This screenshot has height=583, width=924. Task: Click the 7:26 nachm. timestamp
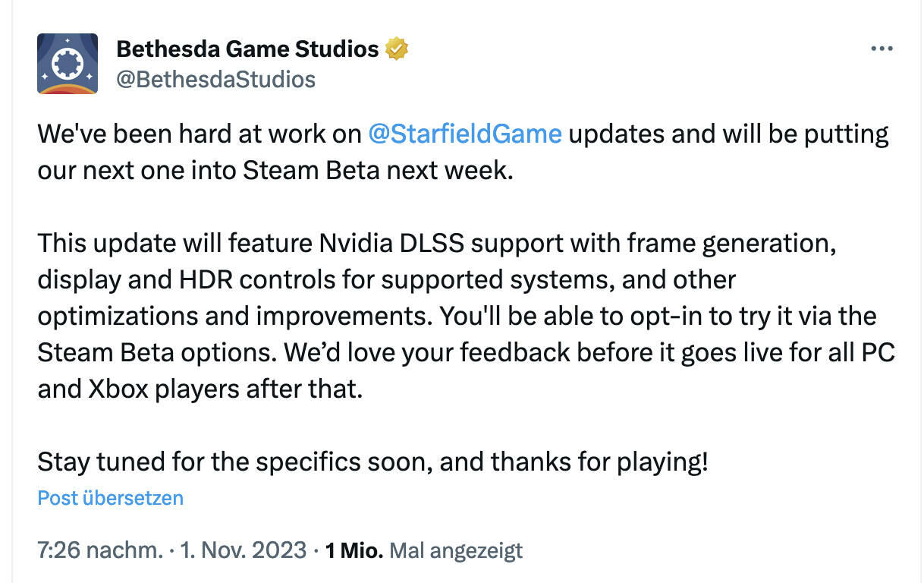(100, 550)
